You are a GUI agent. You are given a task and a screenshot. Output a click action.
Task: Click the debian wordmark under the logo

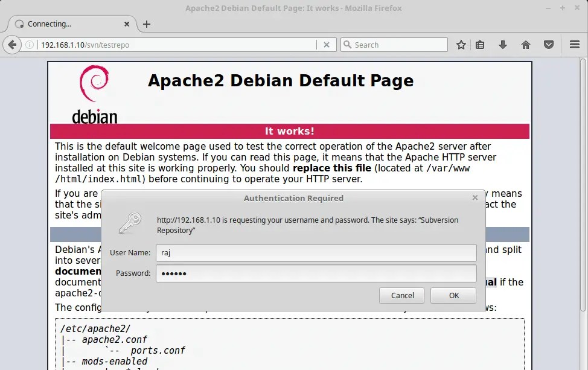click(95, 116)
